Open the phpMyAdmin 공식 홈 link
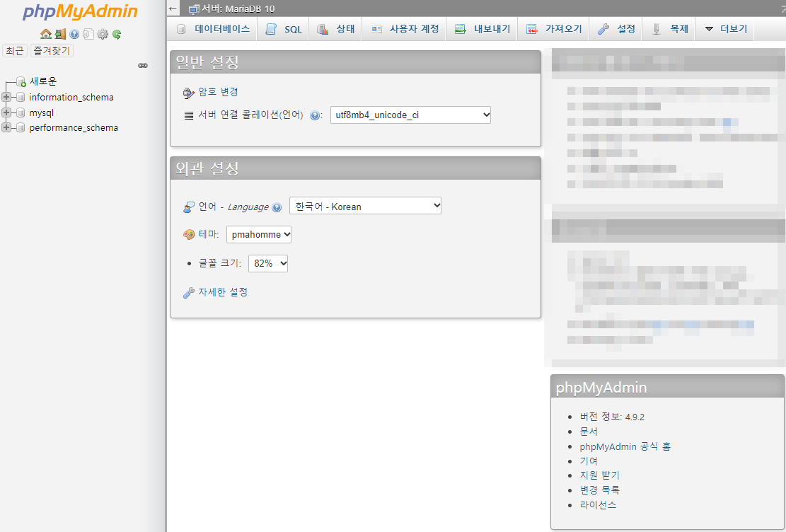This screenshot has width=786, height=532. pyautogui.click(x=625, y=447)
